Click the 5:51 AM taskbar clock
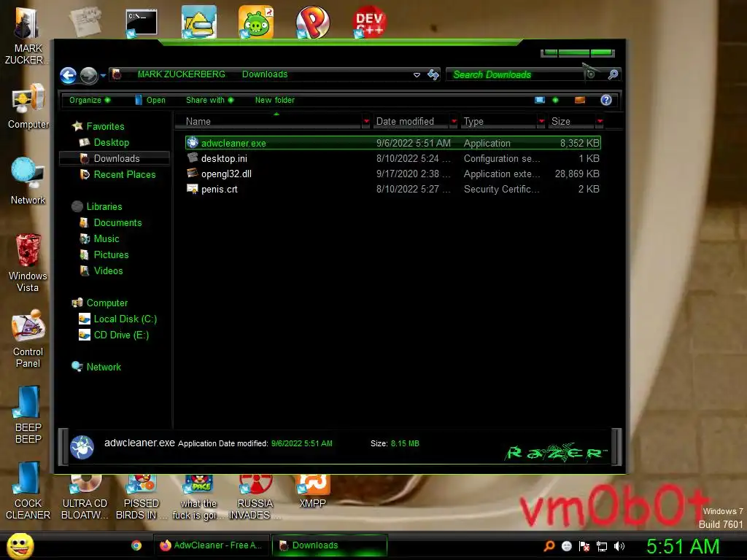 [x=683, y=546]
